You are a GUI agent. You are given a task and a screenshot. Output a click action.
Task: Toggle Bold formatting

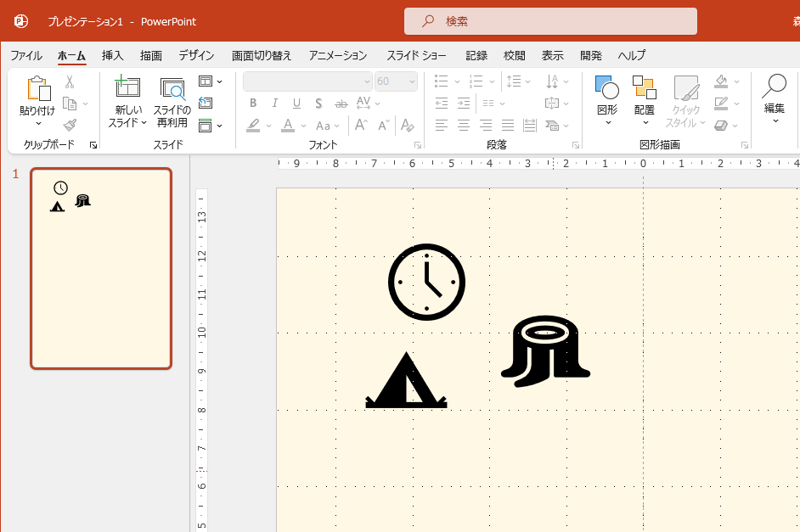(x=253, y=104)
